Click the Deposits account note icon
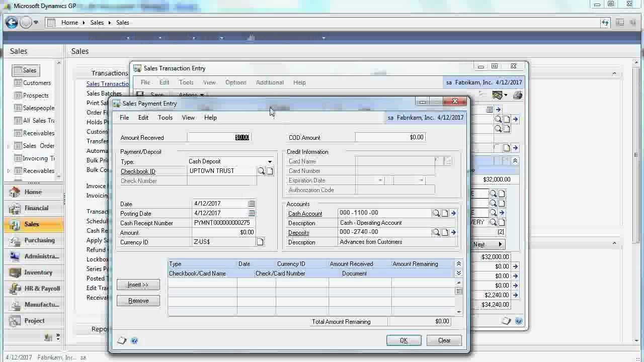644x362 pixels. tap(445, 232)
